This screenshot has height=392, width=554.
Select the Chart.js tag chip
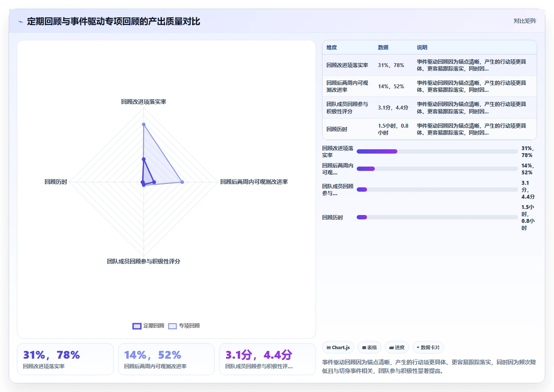(338, 347)
